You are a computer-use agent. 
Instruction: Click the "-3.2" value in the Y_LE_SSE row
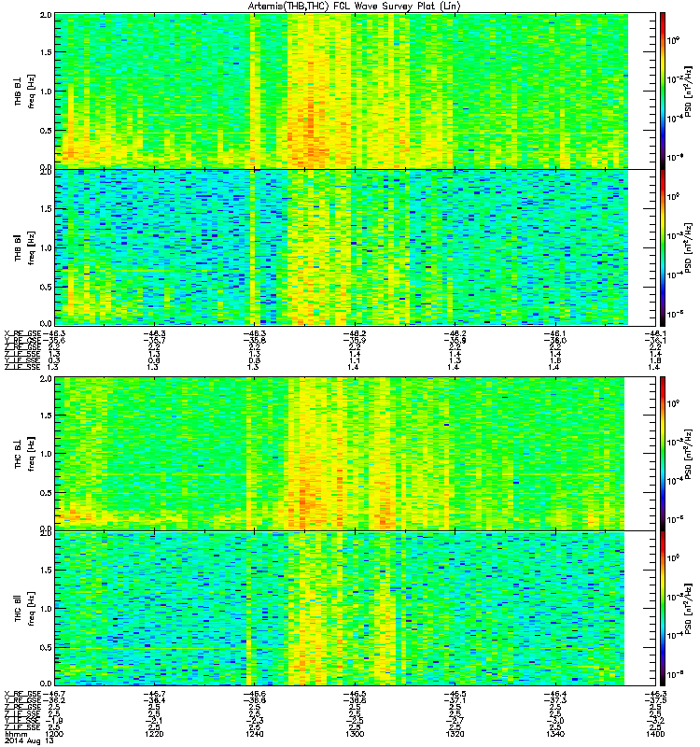coord(655,720)
